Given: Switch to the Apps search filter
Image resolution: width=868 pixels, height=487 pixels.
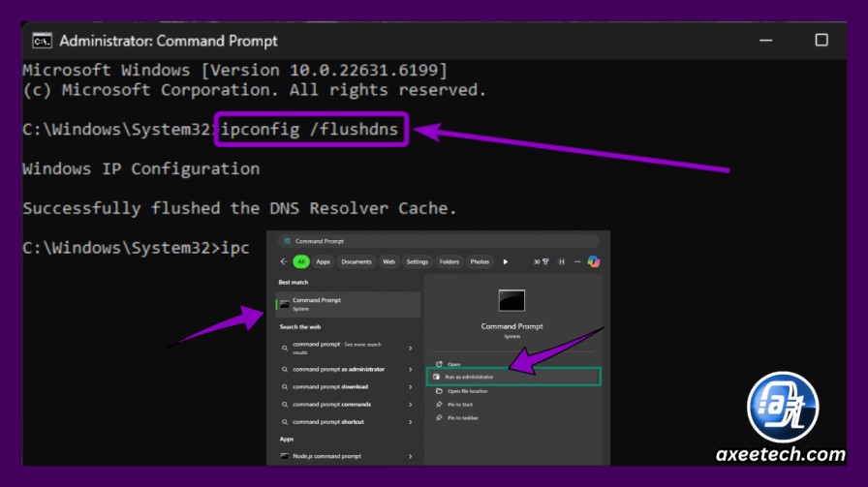Looking at the screenshot, I should coord(324,261).
